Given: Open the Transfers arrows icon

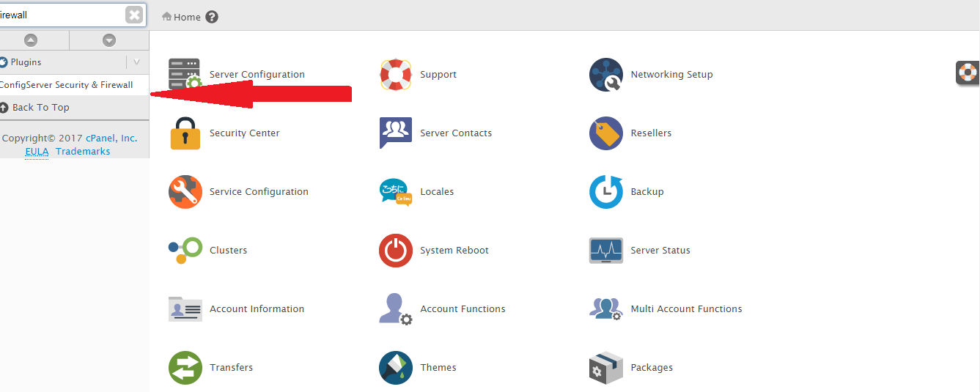Looking at the screenshot, I should (x=185, y=368).
